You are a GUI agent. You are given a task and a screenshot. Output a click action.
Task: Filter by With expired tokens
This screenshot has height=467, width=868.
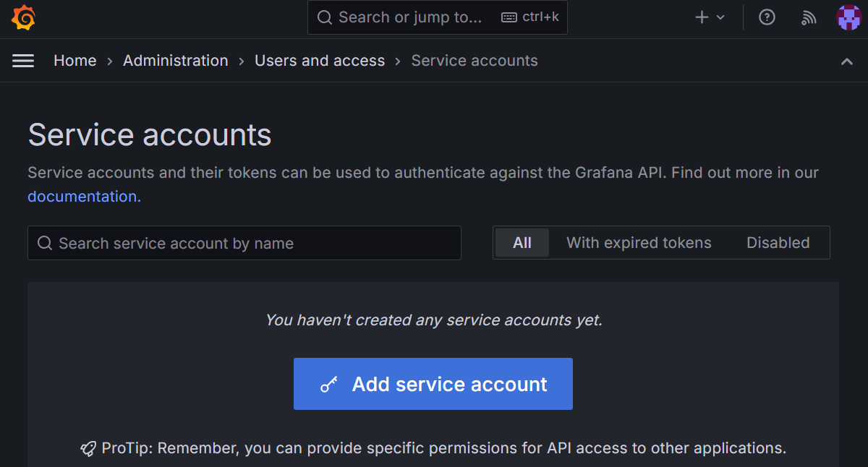(x=639, y=243)
